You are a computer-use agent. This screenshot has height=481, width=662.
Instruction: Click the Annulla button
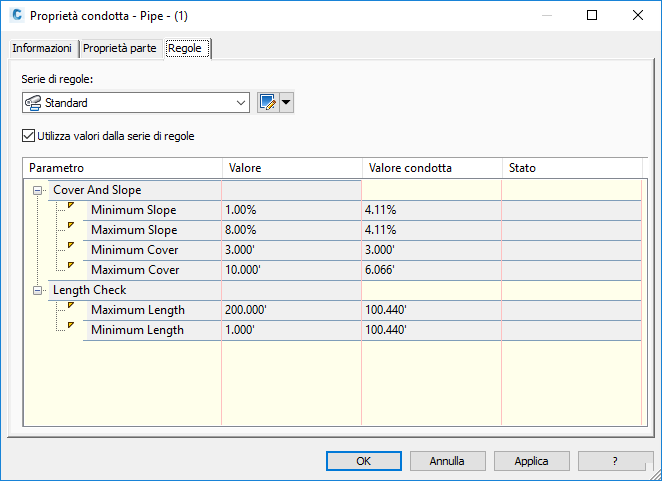[447, 461]
